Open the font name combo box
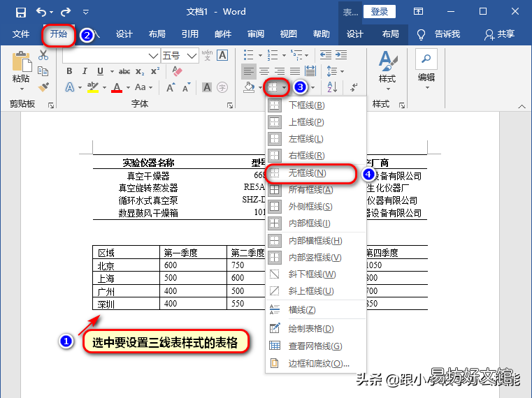The image size is (532, 398). [111, 55]
